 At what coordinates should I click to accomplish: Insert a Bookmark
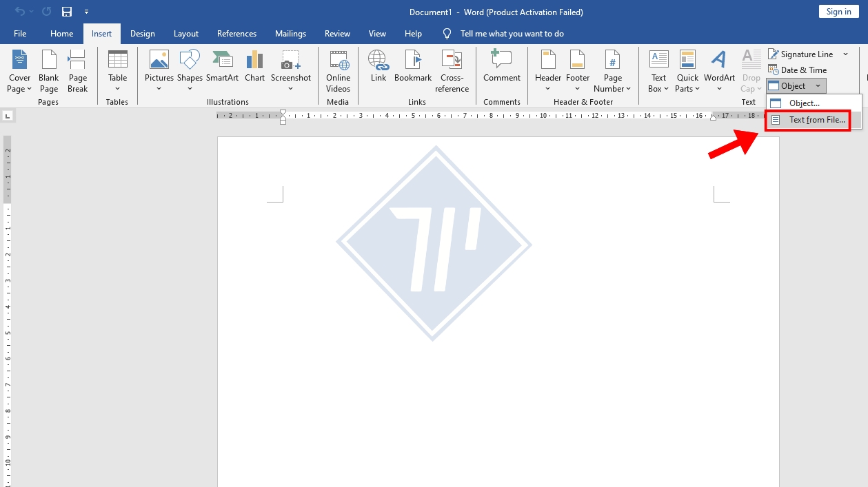click(412, 66)
